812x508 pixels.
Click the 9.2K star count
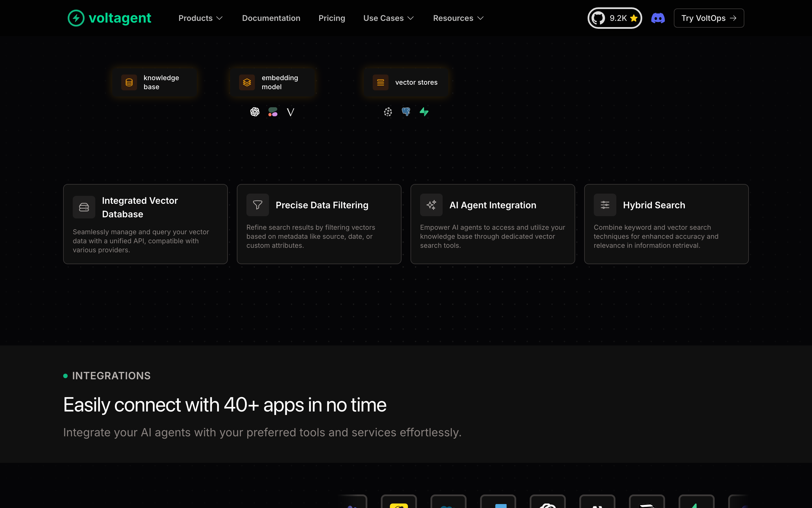[x=618, y=18]
